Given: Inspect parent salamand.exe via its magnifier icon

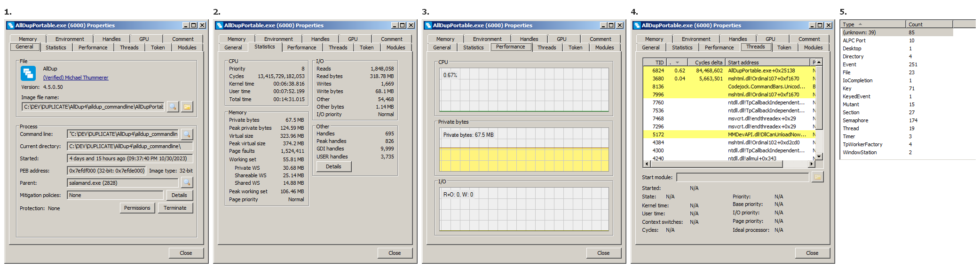Looking at the screenshot, I should click(187, 182).
